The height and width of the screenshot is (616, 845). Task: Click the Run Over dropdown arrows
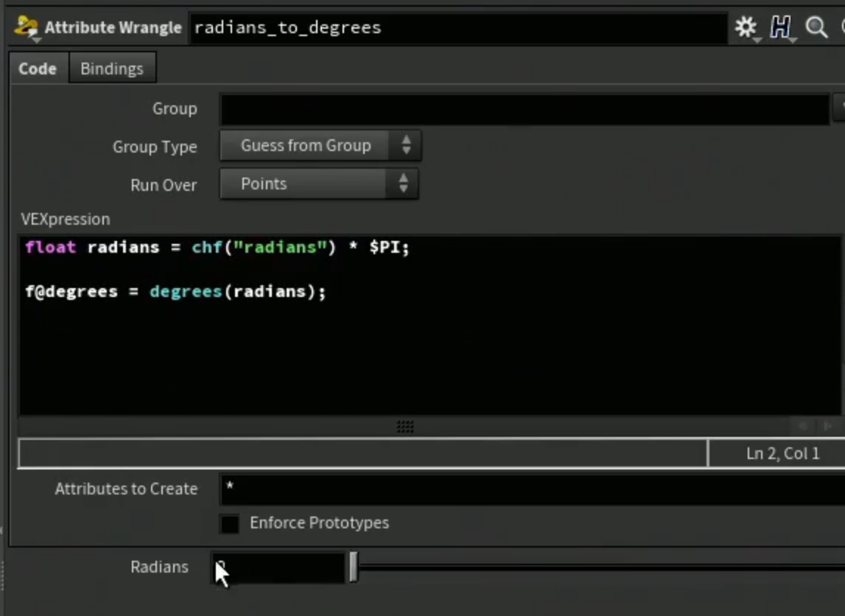(403, 183)
